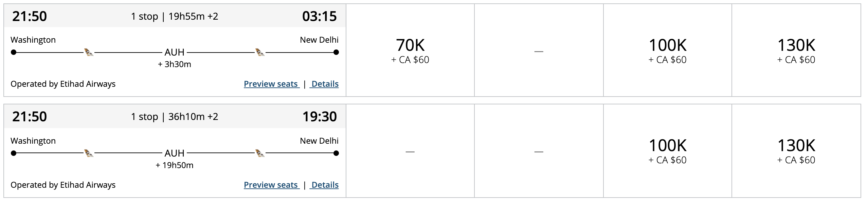
Task: Click New Delhi destination dot on 19:30 arrival flight
Action: (x=336, y=153)
